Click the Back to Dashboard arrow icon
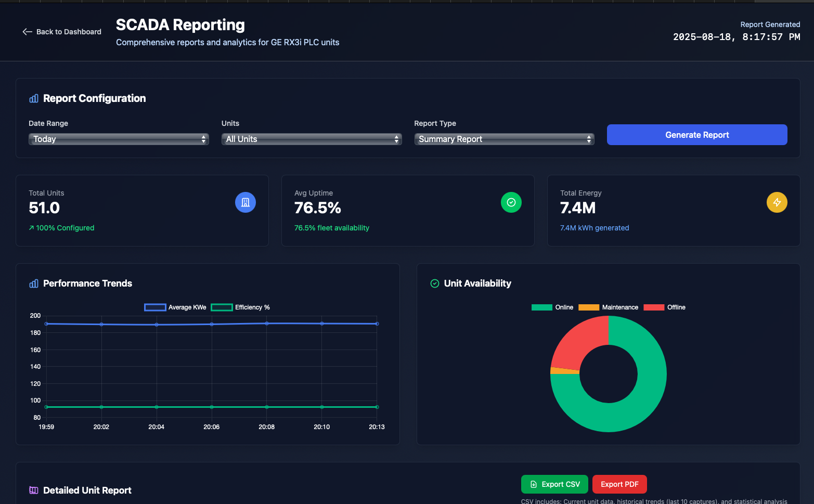The image size is (814, 504). pyautogui.click(x=28, y=32)
